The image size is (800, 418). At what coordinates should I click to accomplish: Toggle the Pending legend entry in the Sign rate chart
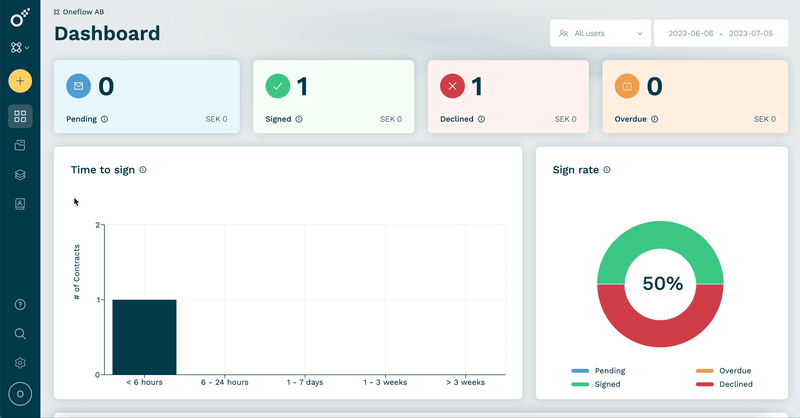pyautogui.click(x=598, y=371)
